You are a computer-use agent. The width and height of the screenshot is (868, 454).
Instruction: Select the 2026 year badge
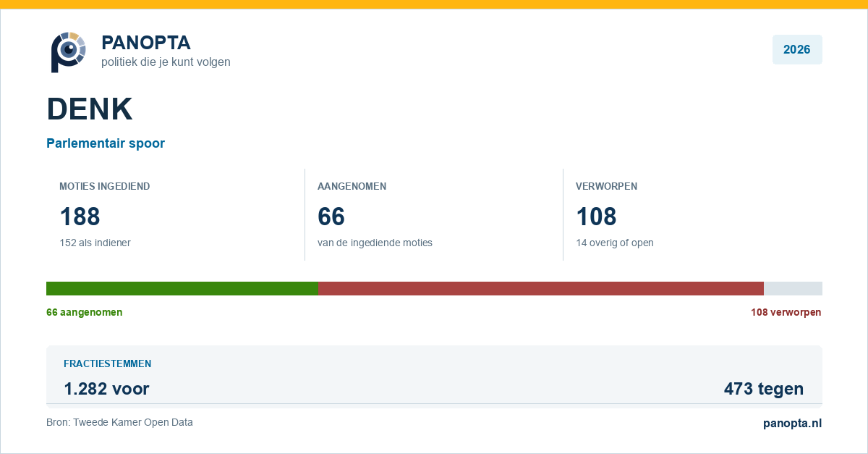(x=797, y=50)
